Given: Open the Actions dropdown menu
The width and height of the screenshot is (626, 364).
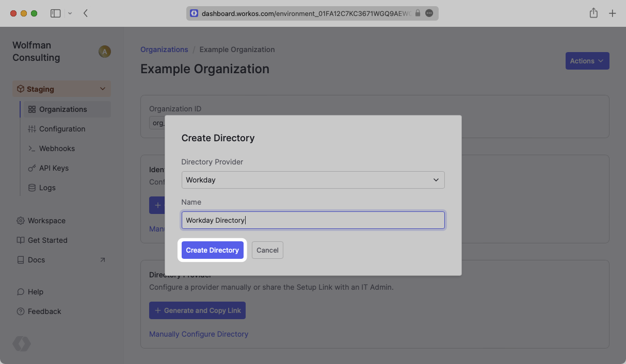Looking at the screenshot, I should point(587,61).
